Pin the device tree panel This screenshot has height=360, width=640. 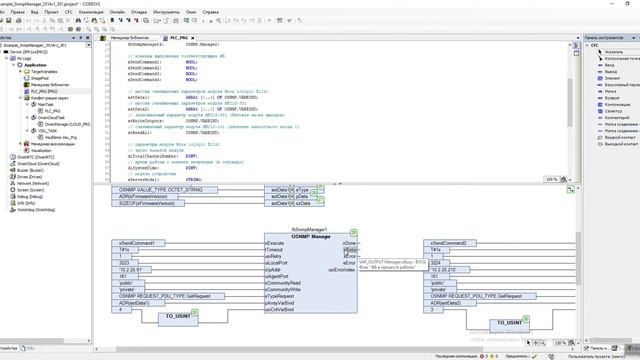pos(80,38)
